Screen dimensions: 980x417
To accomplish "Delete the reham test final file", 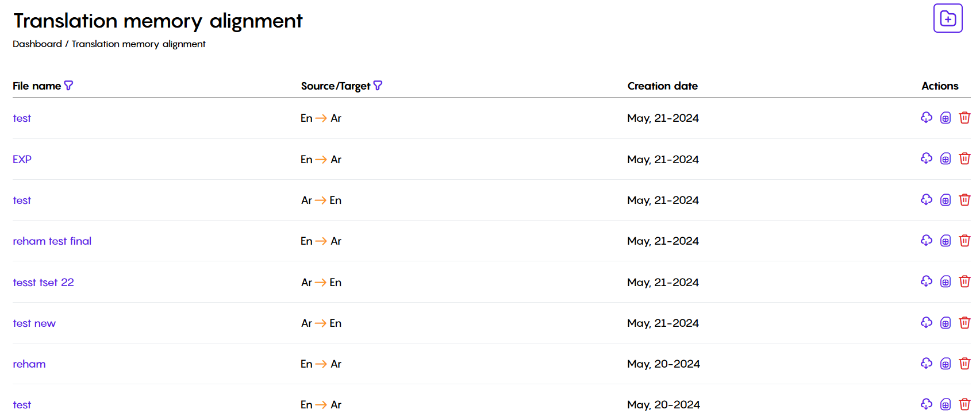I will coord(964,241).
